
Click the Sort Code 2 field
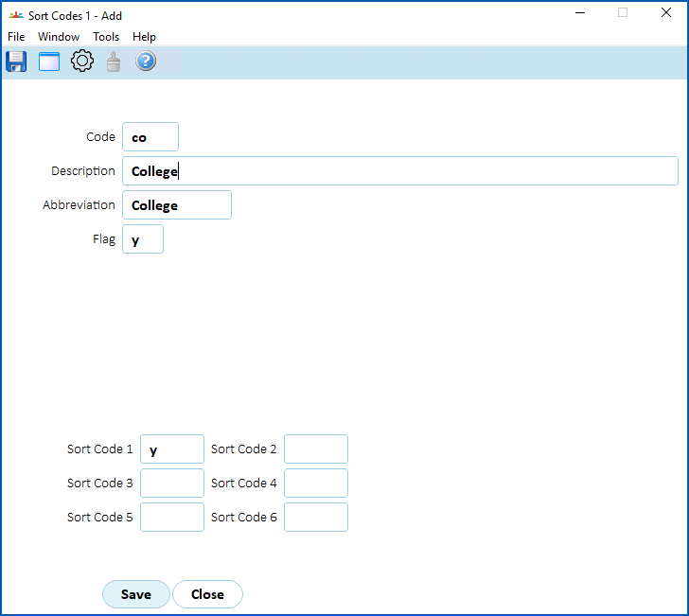316,449
